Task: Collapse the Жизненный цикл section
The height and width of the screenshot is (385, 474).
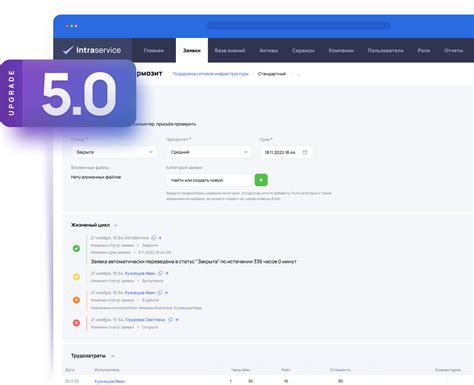Action: [116, 225]
